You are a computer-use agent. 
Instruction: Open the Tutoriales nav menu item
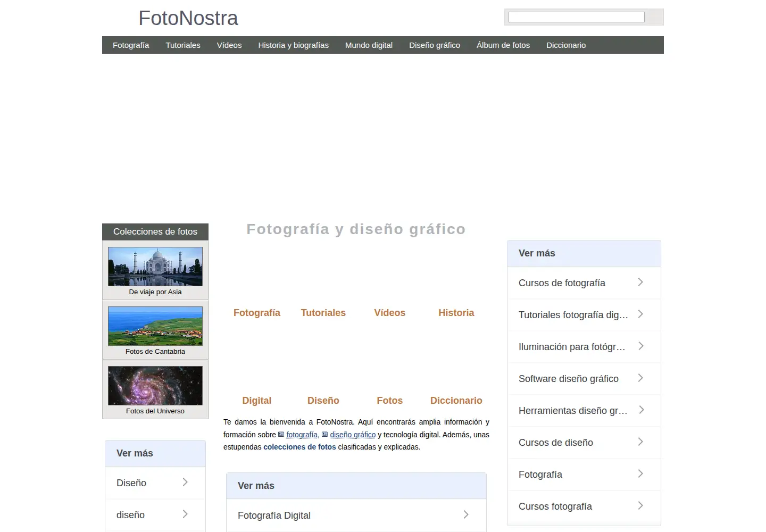pos(183,45)
